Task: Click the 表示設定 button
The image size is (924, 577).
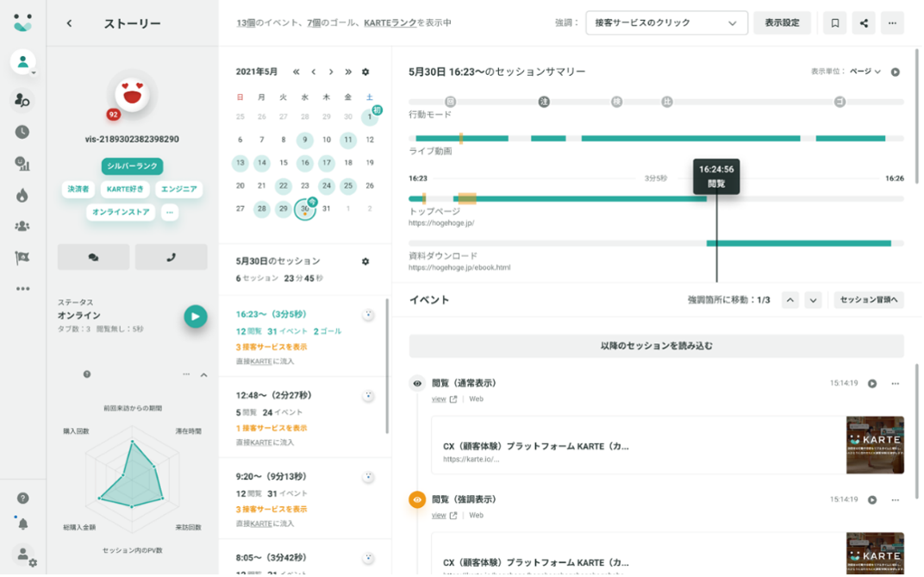Action: tap(782, 23)
